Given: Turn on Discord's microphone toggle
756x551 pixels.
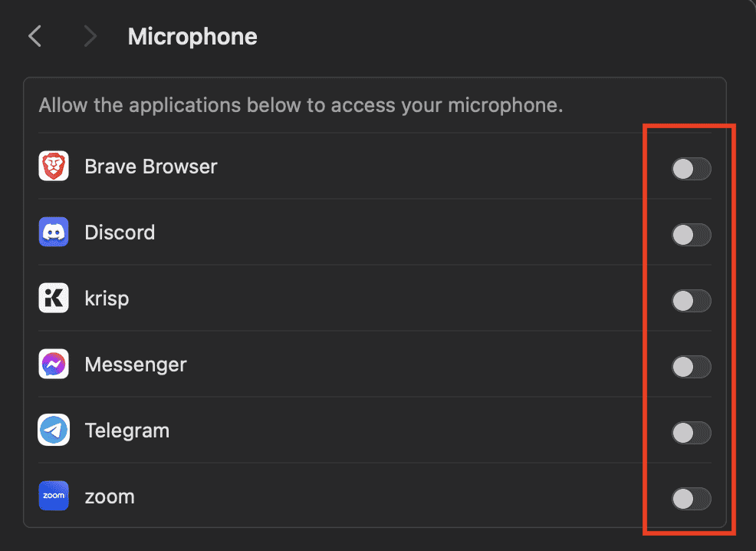Looking at the screenshot, I should pyautogui.click(x=691, y=235).
